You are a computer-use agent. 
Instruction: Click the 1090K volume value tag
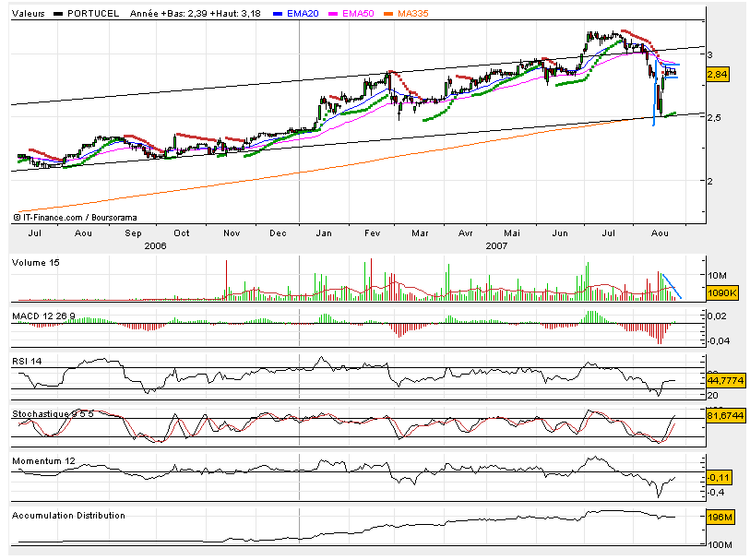click(x=721, y=292)
